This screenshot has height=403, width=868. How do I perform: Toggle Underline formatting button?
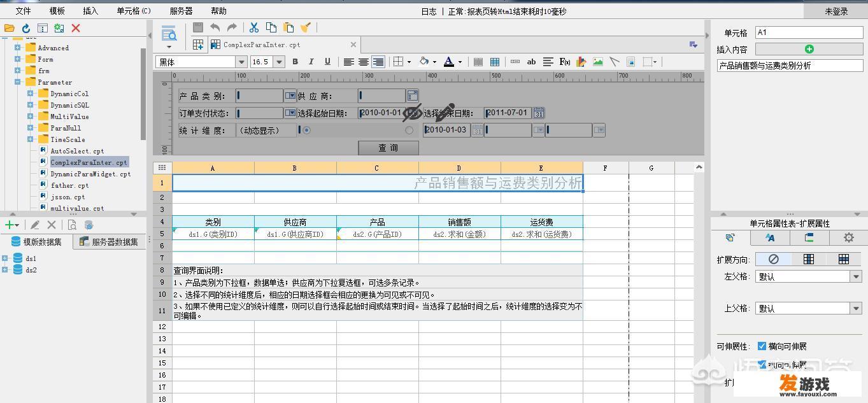(327, 62)
